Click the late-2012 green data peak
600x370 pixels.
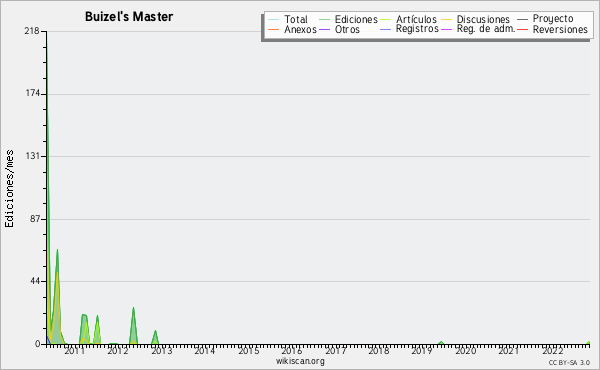point(155,337)
